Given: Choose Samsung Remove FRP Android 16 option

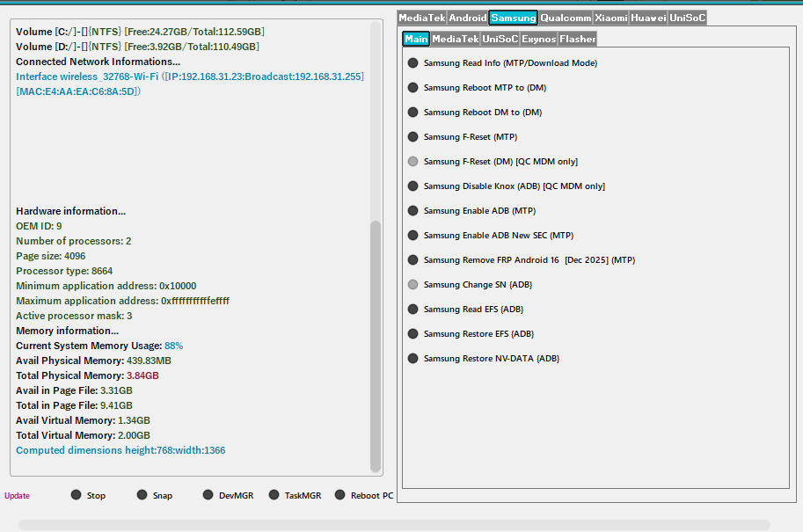Looking at the screenshot, I should point(413,260).
